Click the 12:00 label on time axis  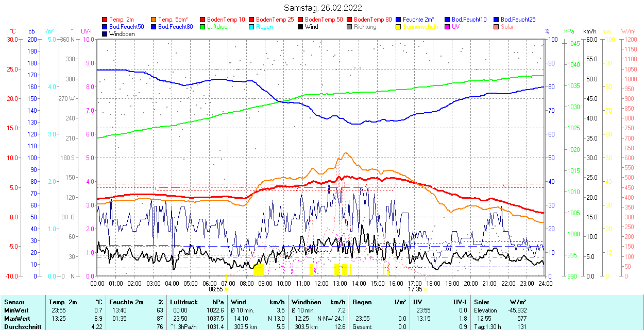point(321,283)
